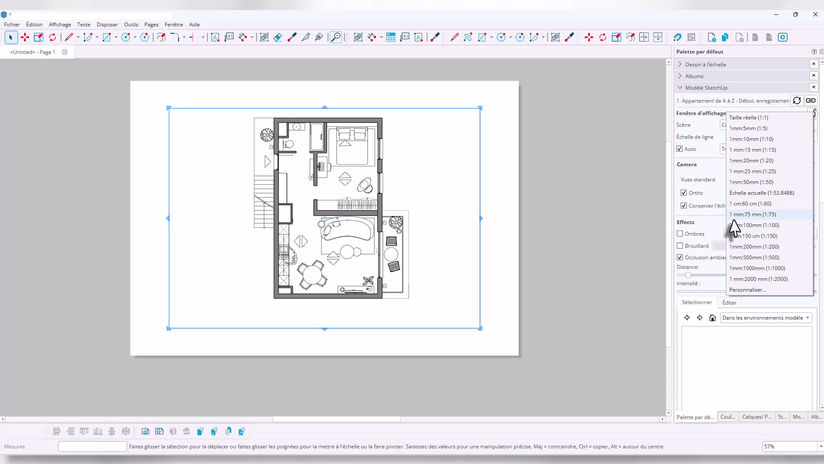Duplicate the current page
This screenshot has height=464, width=824.
click(x=725, y=37)
